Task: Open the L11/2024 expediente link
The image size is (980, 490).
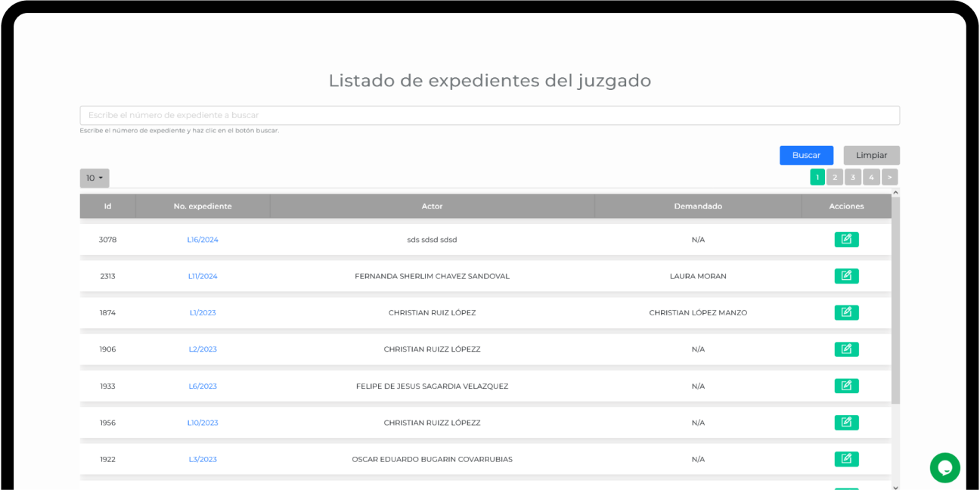Action: [x=203, y=276]
